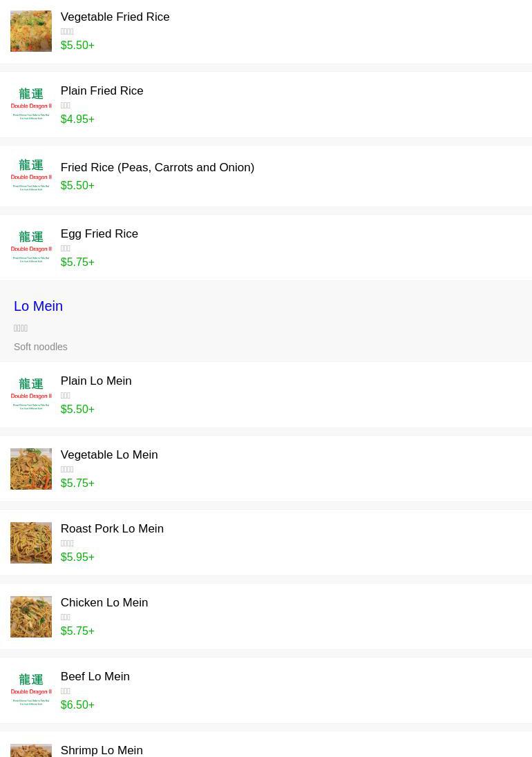Viewport: 532px width, 757px height.
Task: Click the Roast Pork Lo Mein photo
Action: (31, 543)
